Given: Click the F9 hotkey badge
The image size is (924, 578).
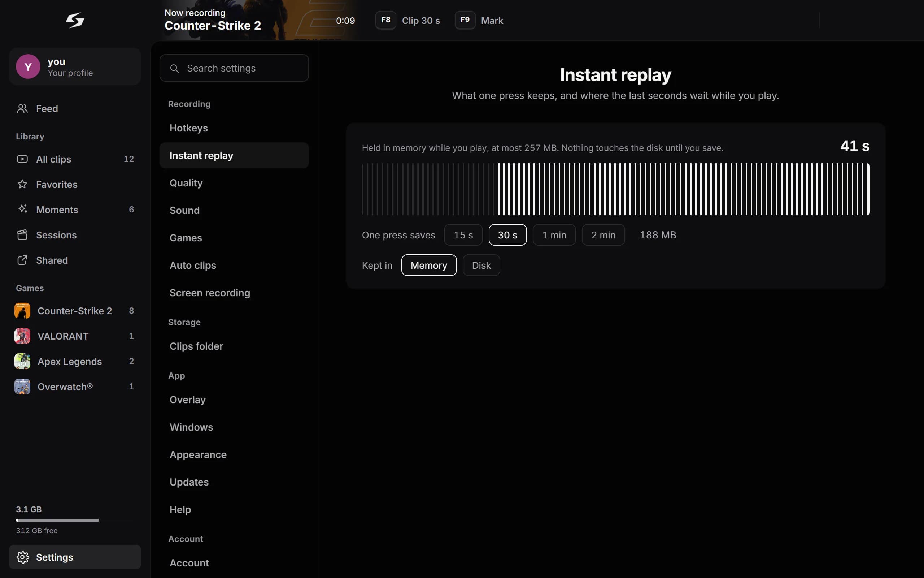Looking at the screenshot, I should pos(465,20).
